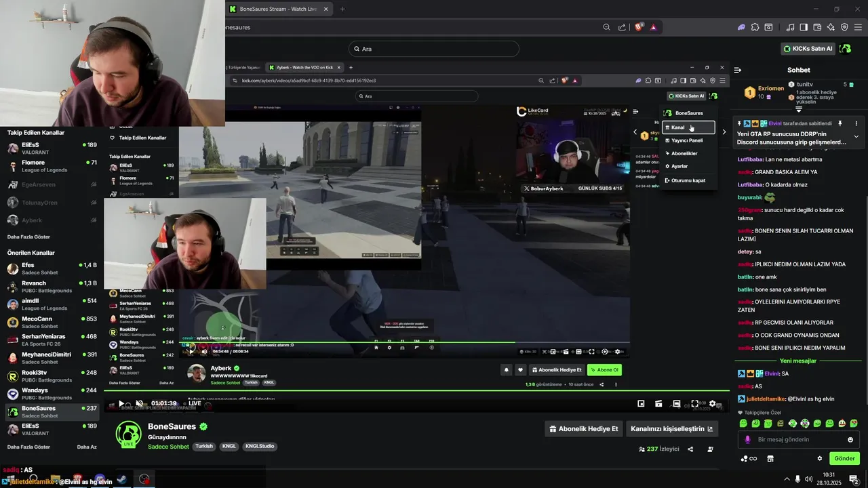Open emoji picker in the message box
This screenshot has width=868, height=488.
point(850,439)
